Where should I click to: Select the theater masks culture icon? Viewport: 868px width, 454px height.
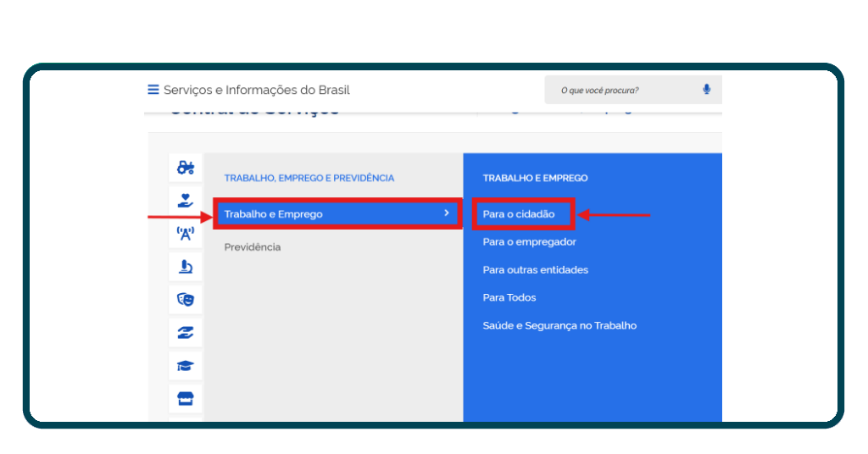click(185, 299)
